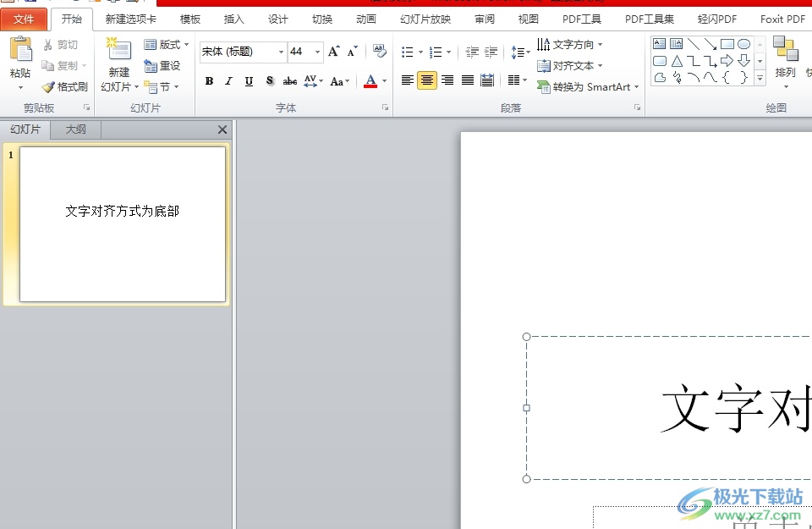Viewport: 812px width, 529px height.
Task: Close the slides/outline pane
Action: 222,129
